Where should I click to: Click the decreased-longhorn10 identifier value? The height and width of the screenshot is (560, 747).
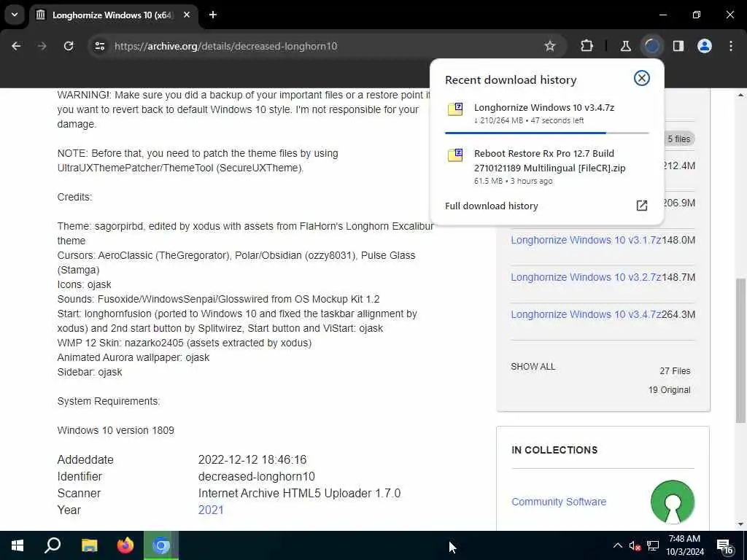click(256, 477)
